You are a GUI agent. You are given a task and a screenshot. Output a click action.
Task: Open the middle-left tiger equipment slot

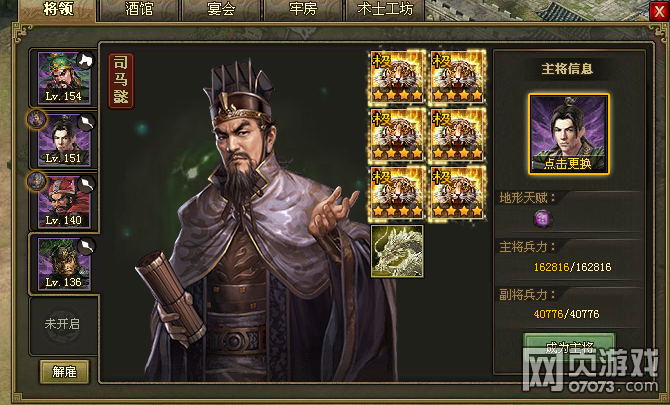(397, 135)
